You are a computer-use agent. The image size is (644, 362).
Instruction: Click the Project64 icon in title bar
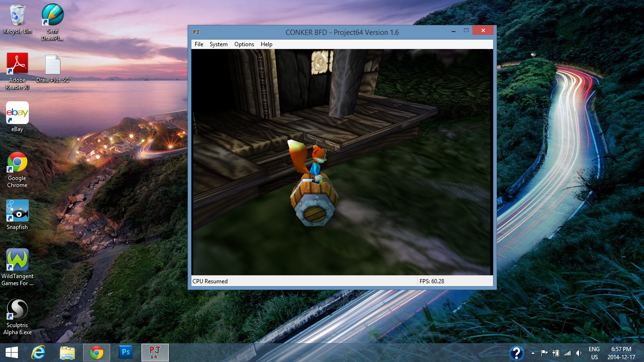[x=196, y=32]
